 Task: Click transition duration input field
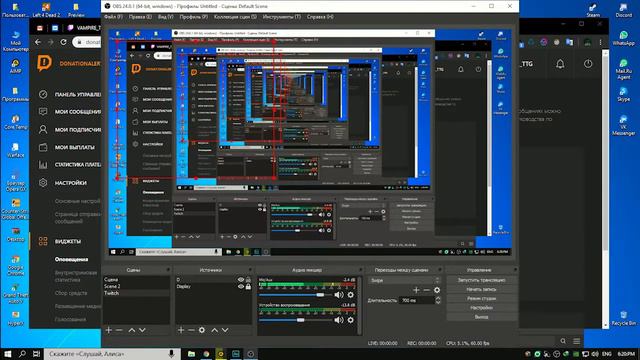pyautogui.click(x=417, y=300)
